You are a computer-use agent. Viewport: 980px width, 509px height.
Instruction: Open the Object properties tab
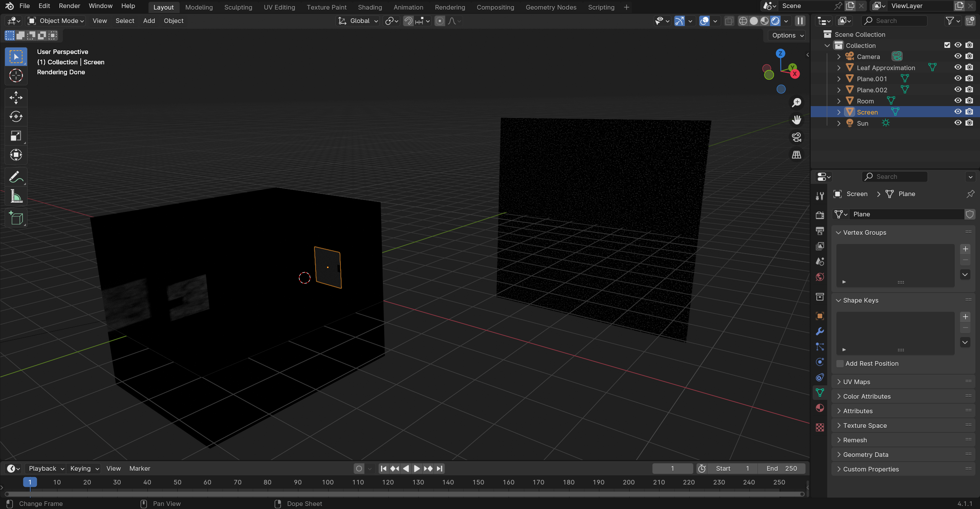click(820, 316)
